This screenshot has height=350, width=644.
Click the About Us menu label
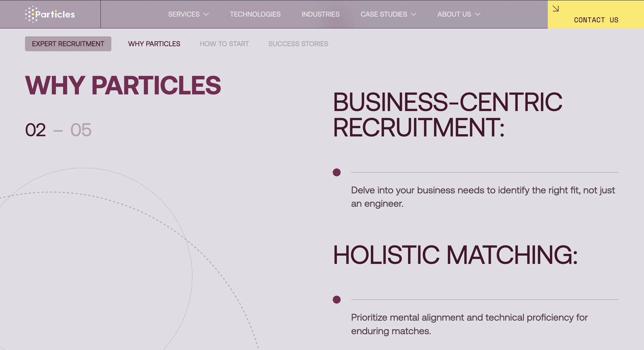click(454, 14)
